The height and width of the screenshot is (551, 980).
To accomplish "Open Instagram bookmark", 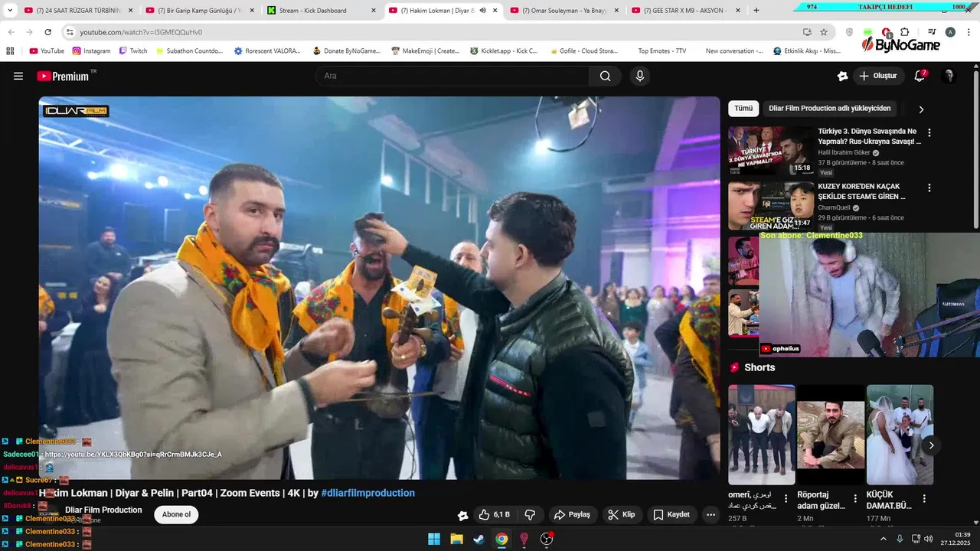I will point(91,51).
